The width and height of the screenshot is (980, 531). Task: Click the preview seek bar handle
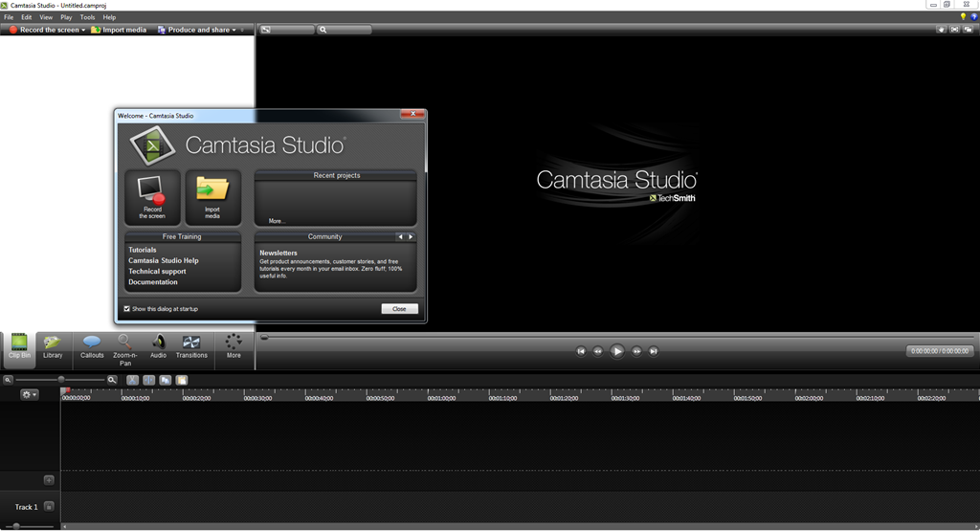(x=264, y=338)
